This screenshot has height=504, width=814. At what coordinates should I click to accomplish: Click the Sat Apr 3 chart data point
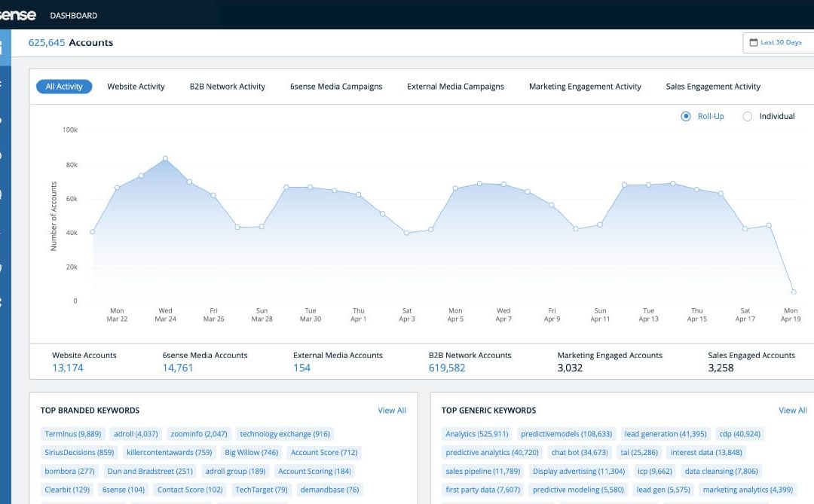(406, 233)
